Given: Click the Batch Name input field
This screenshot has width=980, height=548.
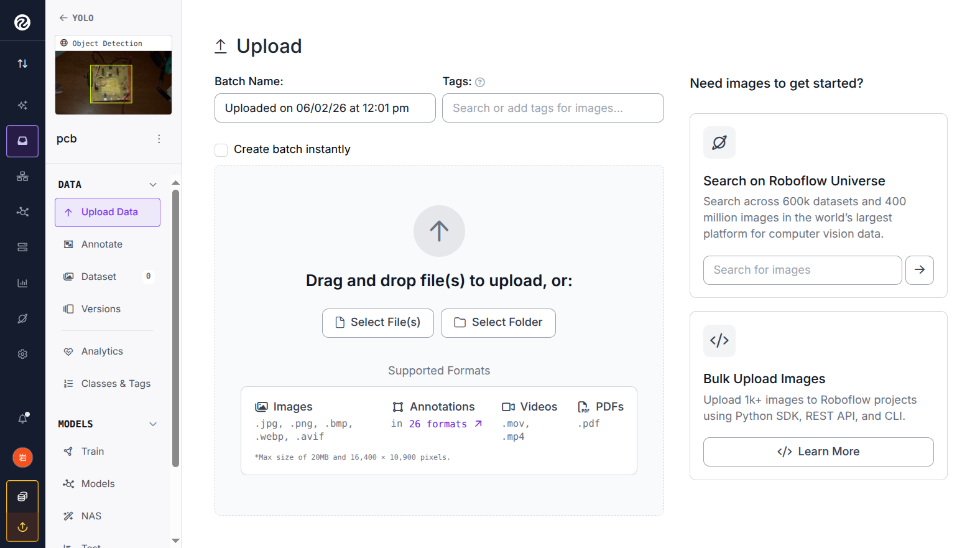Looking at the screenshot, I should [x=325, y=108].
